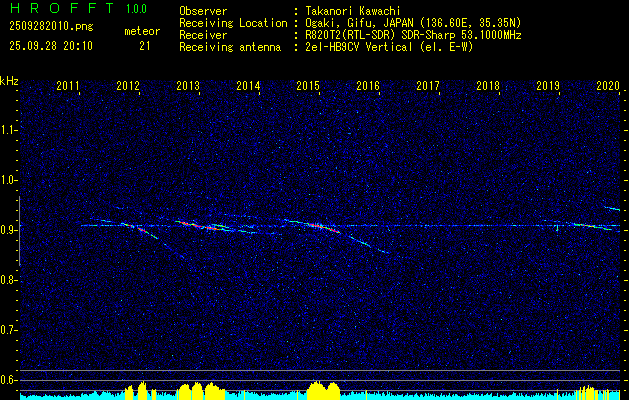Click the meteor label

142,31
